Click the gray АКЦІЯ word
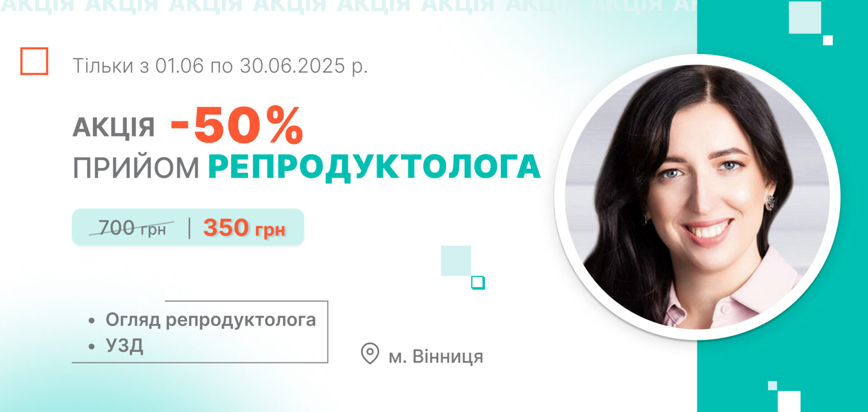This screenshot has width=868, height=412. pos(114,128)
